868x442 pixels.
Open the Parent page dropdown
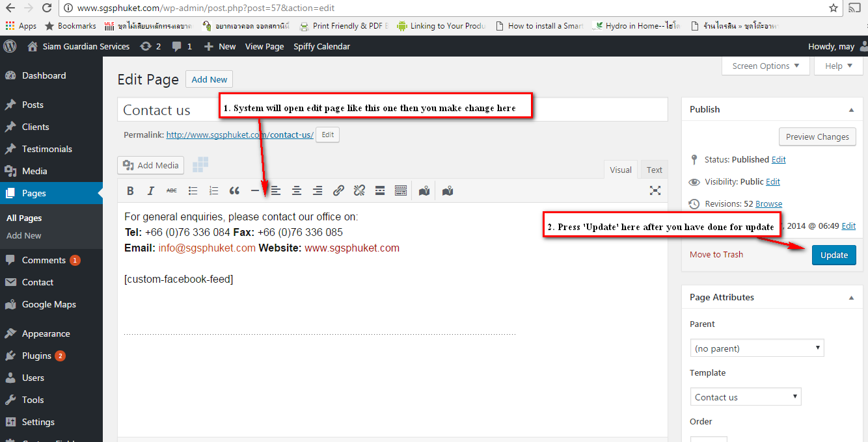click(757, 348)
